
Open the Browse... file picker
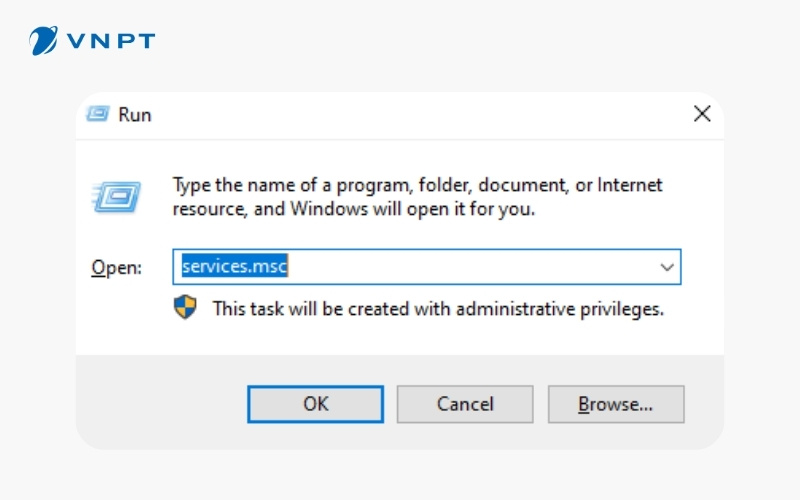pos(615,404)
